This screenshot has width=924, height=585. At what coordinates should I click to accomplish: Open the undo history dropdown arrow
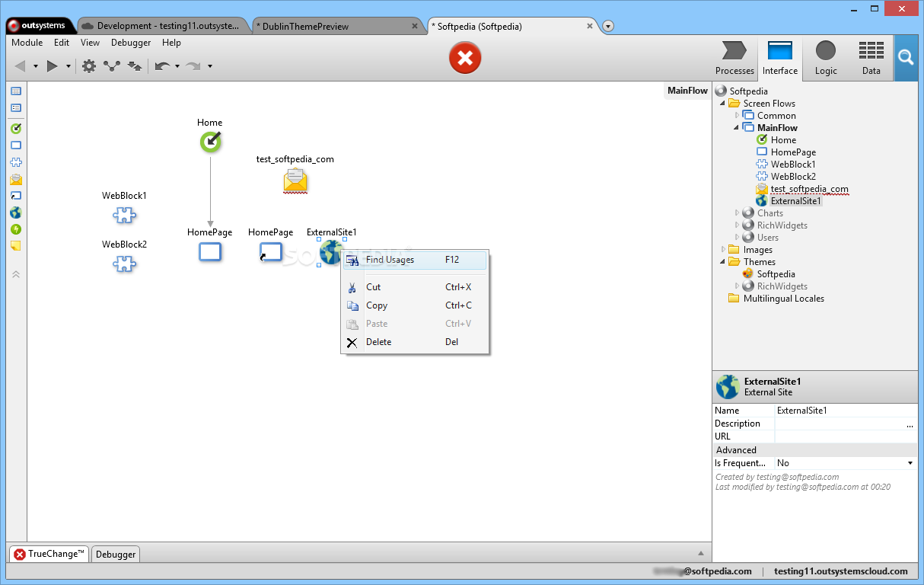coord(177,66)
